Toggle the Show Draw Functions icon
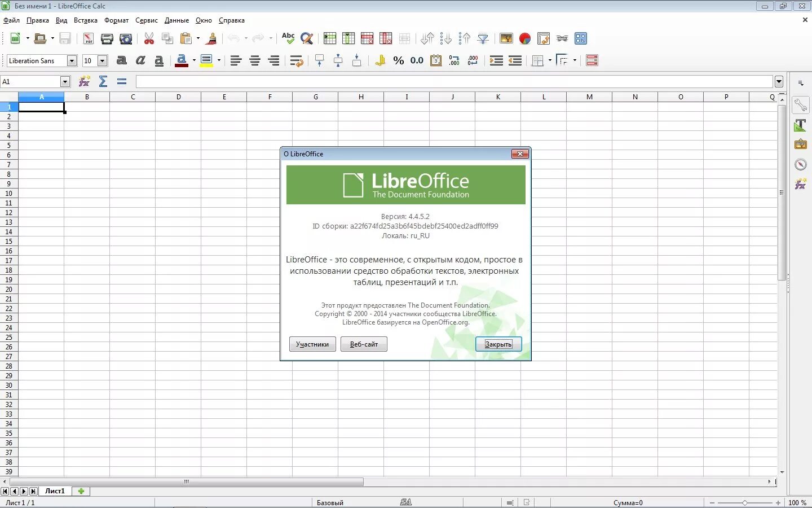 point(581,38)
